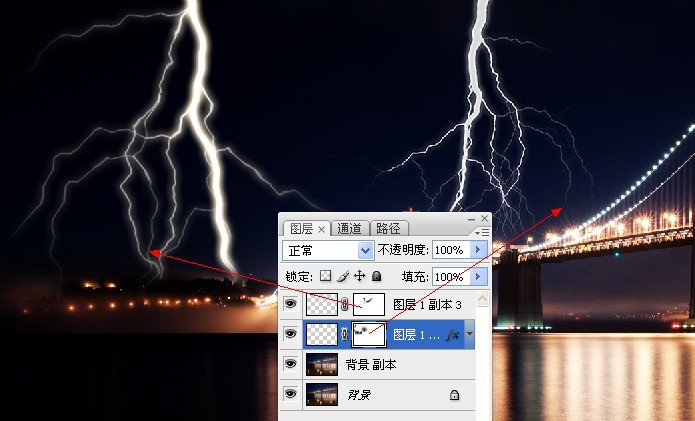The image size is (695, 421).
Task: Open the Layers panel flyout menu
Action: 482,232
